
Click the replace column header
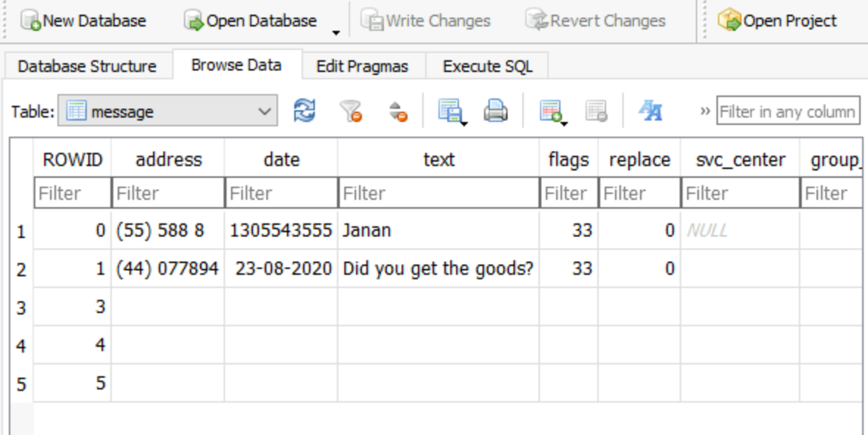[639, 159]
